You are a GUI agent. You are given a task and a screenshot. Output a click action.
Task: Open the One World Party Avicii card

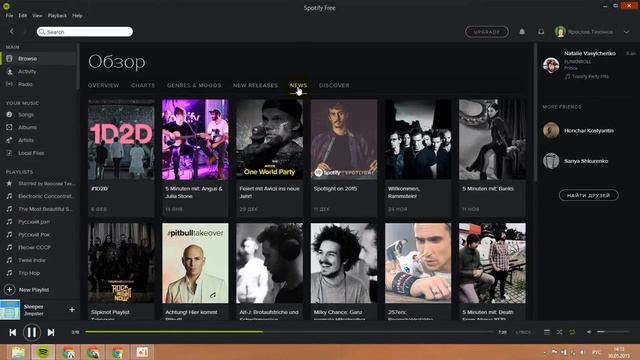[x=269, y=158]
